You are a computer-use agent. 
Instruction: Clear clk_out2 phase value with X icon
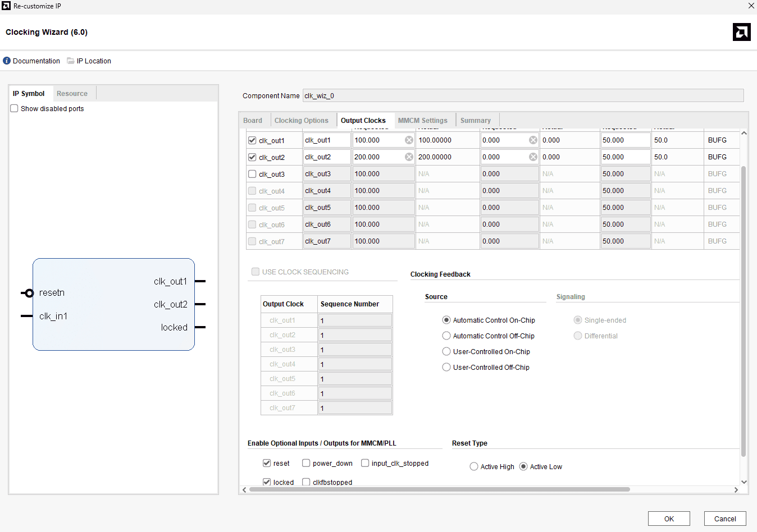(533, 157)
